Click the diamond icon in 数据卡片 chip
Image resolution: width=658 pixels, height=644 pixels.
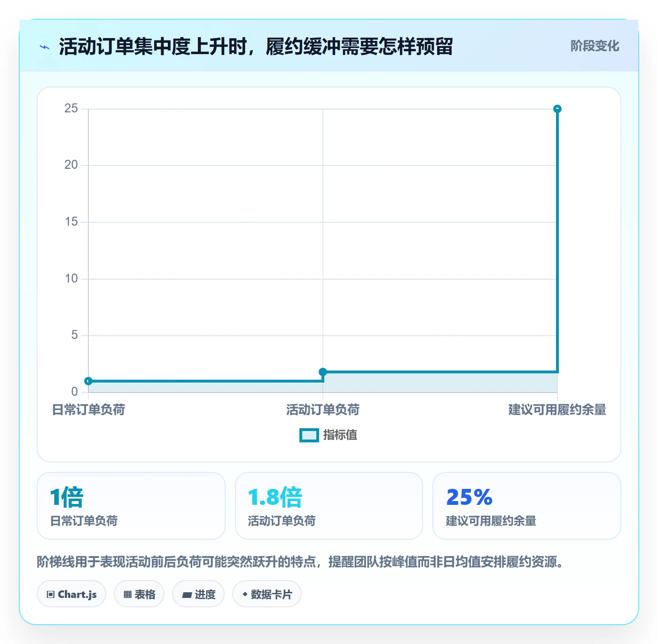pyautogui.click(x=245, y=594)
